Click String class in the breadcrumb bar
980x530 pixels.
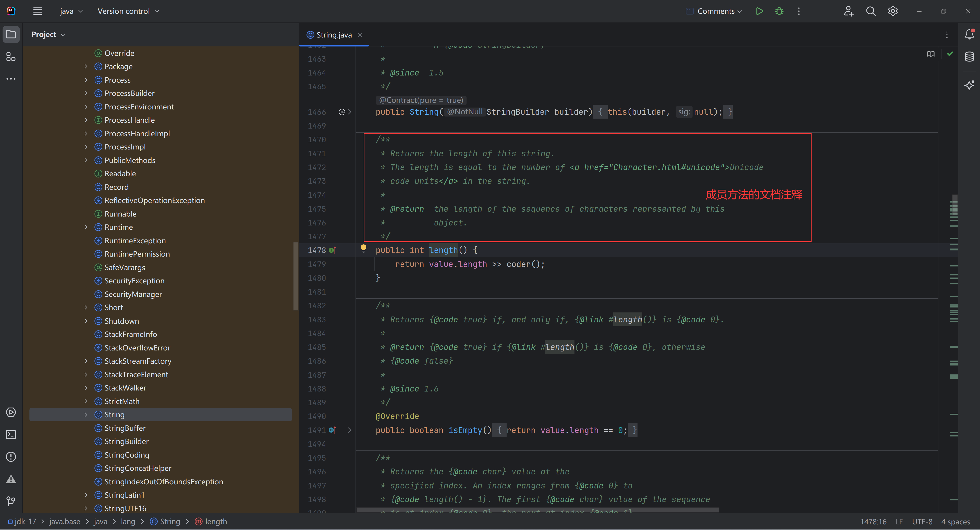click(165, 521)
